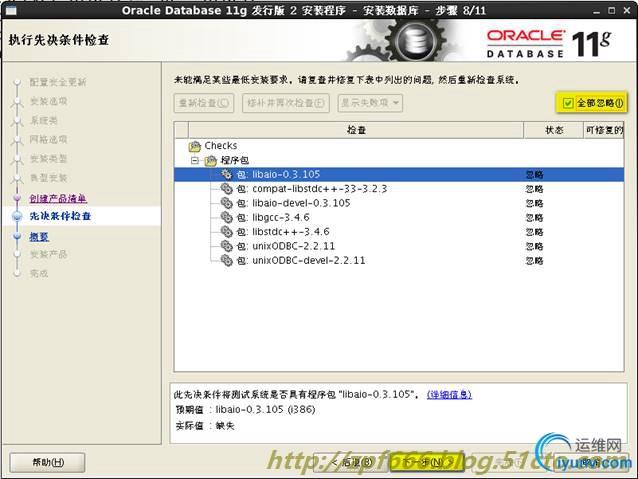Click the 先决条件检查 step bullet icon

point(17,216)
